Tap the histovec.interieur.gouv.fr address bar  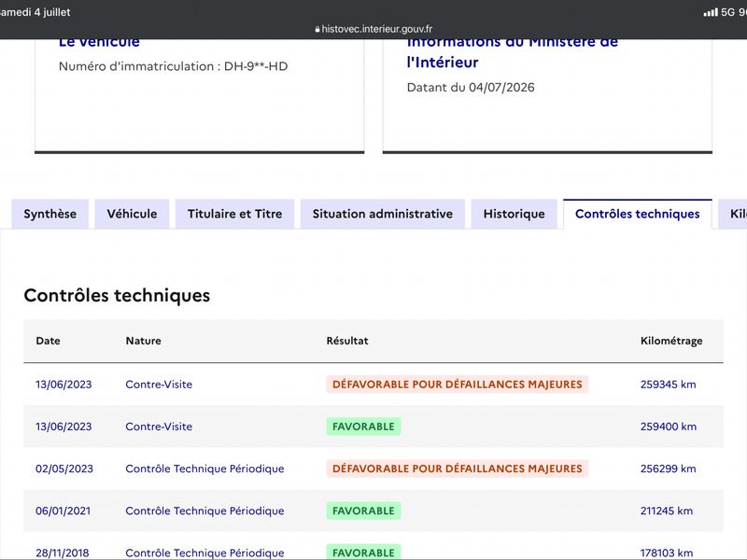point(373,29)
